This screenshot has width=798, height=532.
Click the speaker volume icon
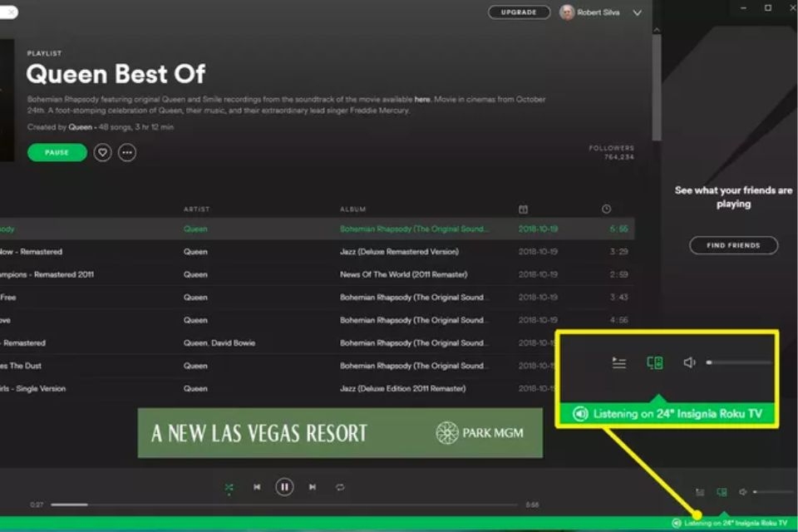pos(689,362)
